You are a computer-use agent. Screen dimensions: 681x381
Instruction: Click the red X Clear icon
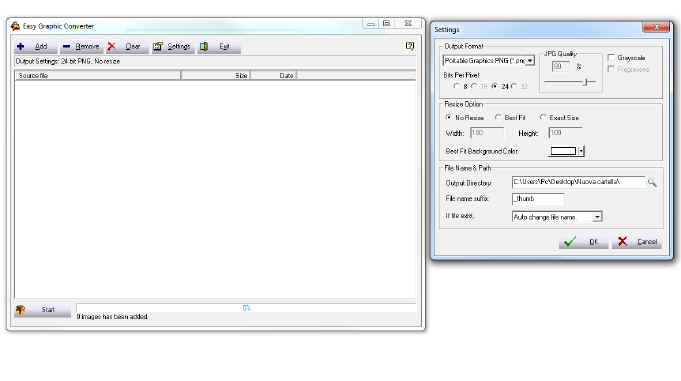[x=112, y=46]
